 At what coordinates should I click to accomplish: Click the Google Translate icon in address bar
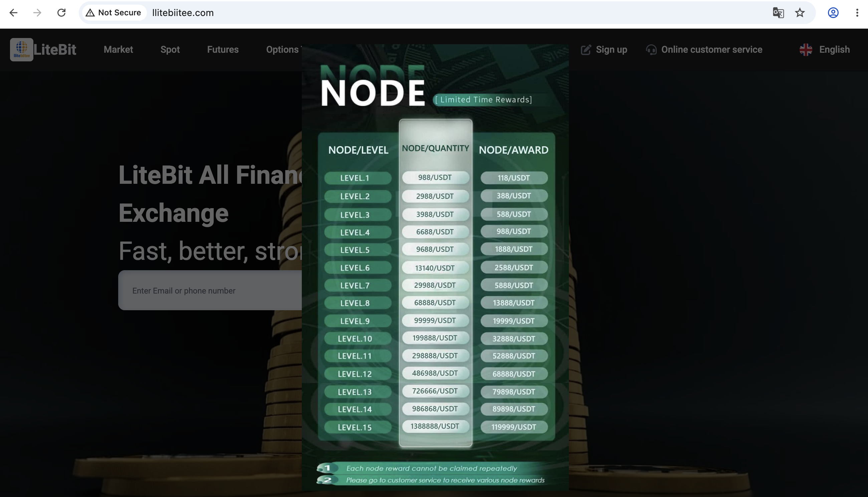coord(778,13)
